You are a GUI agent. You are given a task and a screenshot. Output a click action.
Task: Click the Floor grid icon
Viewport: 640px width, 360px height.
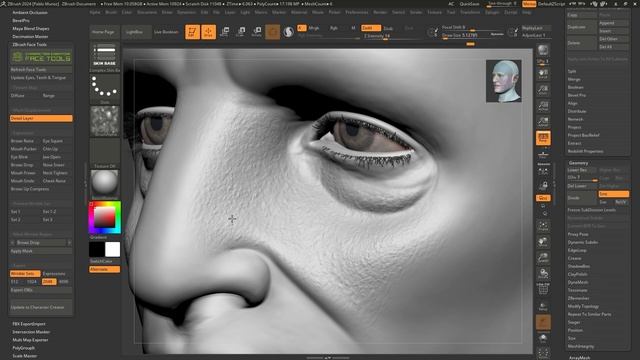(543, 154)
